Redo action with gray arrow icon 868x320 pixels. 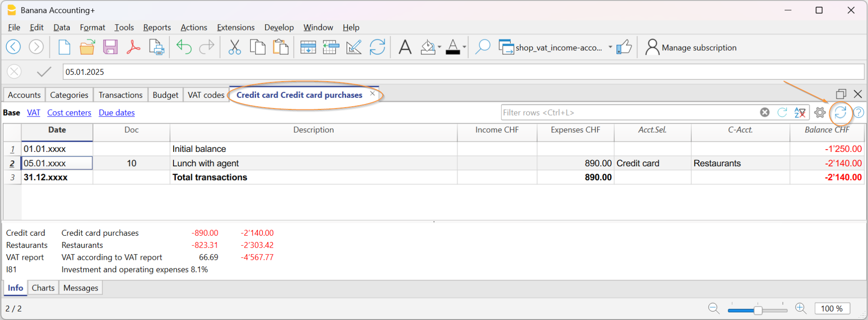207,47
